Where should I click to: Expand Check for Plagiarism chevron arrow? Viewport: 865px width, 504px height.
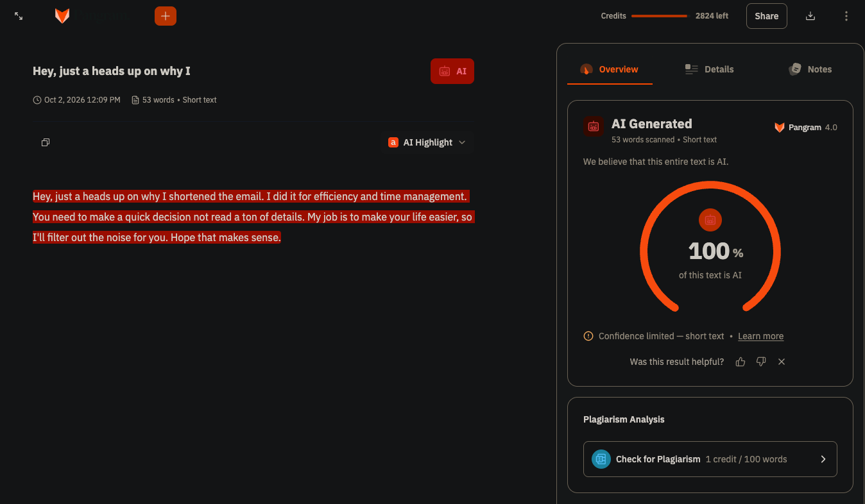(x=823, y=459)
